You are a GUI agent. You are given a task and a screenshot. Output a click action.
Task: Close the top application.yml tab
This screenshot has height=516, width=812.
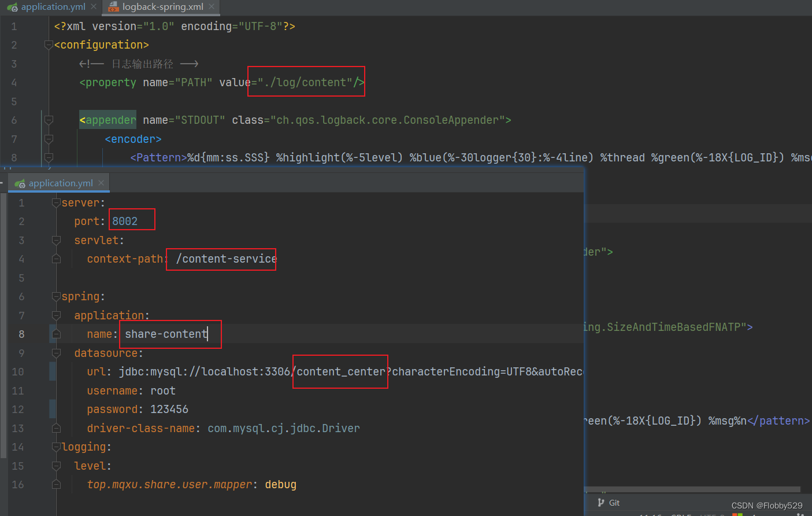(x=94, y=7)
